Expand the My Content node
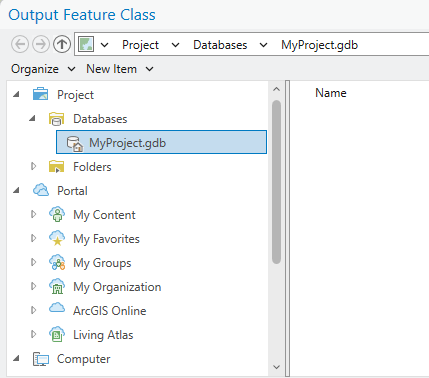This screenshot has height=378, width=429. point(33,214)
